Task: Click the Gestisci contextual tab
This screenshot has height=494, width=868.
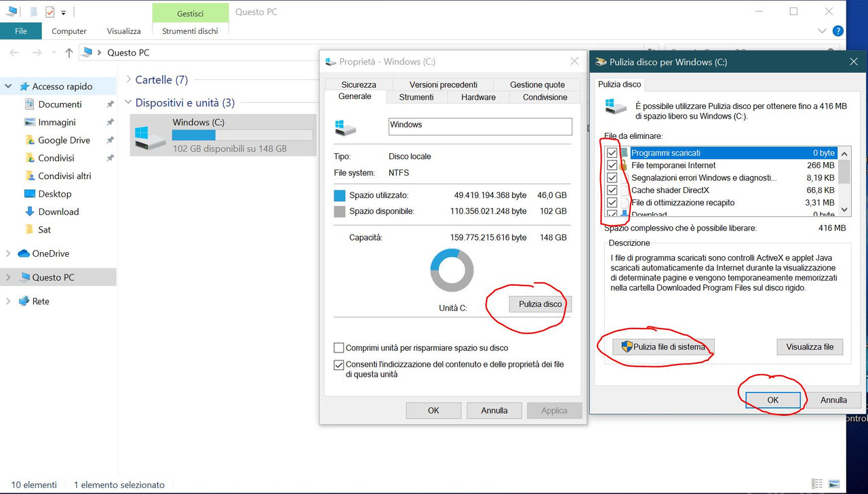Action: (x=190, y=13)
